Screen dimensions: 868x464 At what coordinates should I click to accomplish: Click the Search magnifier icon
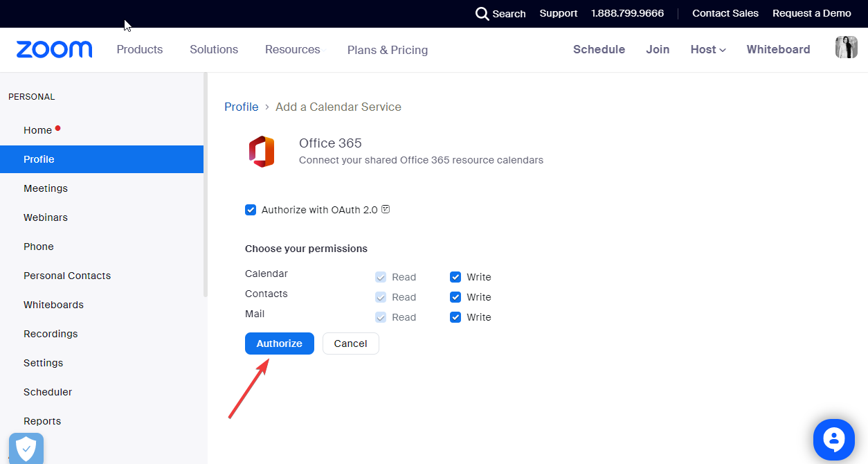482,13
